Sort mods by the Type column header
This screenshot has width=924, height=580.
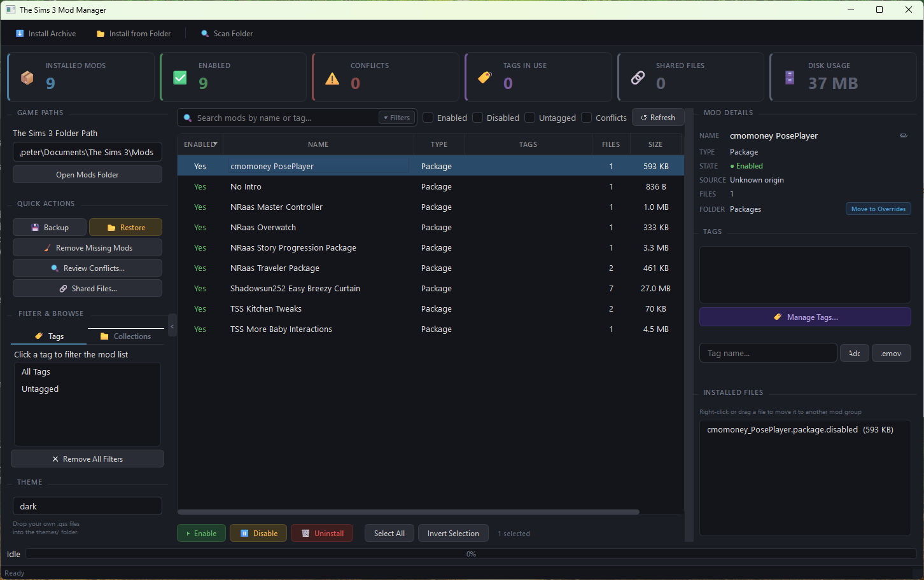[x=439, y=144]
